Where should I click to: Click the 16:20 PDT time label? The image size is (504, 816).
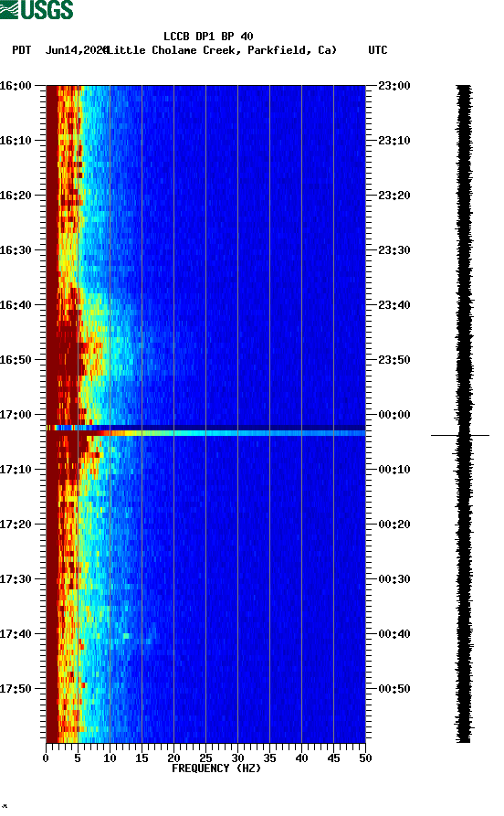16,196
